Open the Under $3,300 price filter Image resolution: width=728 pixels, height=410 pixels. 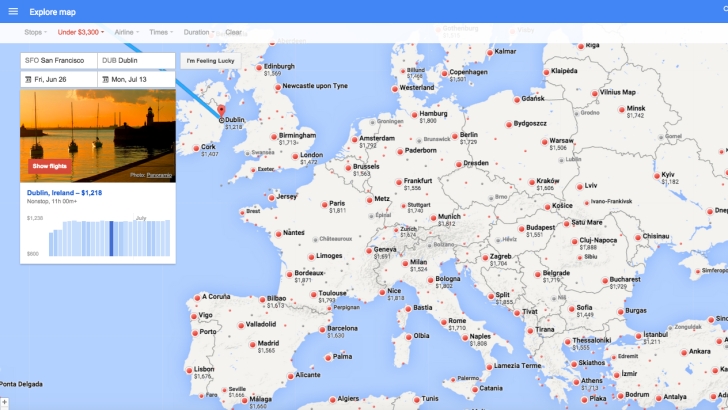pyautogui.click(x=81, y=32)
